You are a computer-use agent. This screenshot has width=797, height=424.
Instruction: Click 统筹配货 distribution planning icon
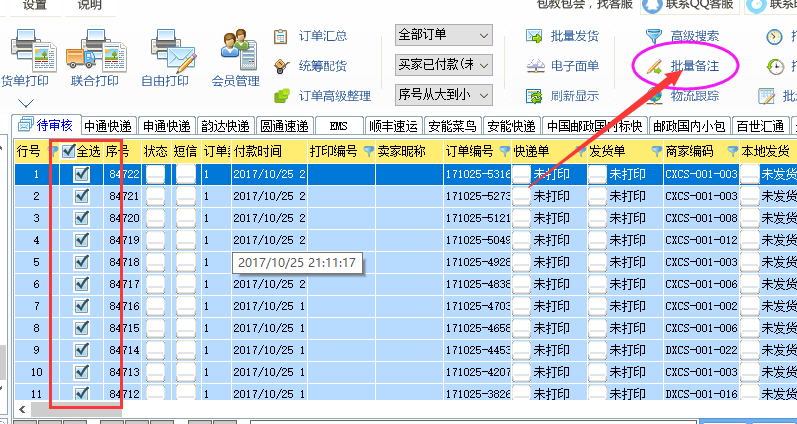tap(281, 66)
